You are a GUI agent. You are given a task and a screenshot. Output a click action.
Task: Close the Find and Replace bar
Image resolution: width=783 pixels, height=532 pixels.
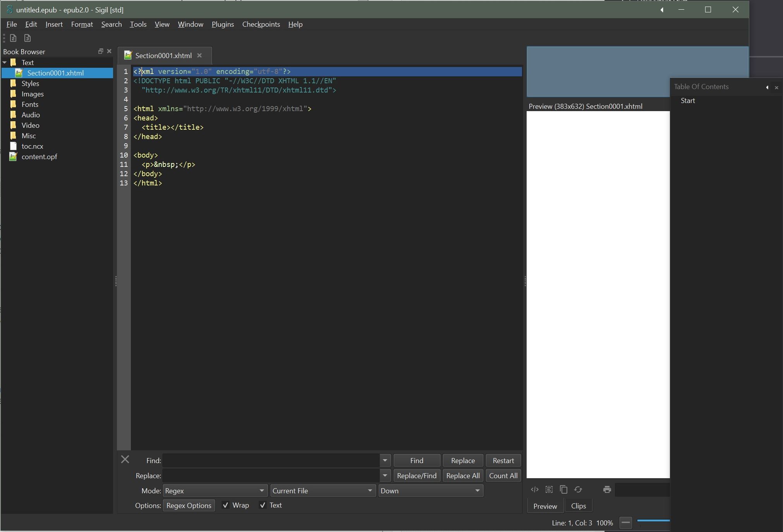pos(125,460)
